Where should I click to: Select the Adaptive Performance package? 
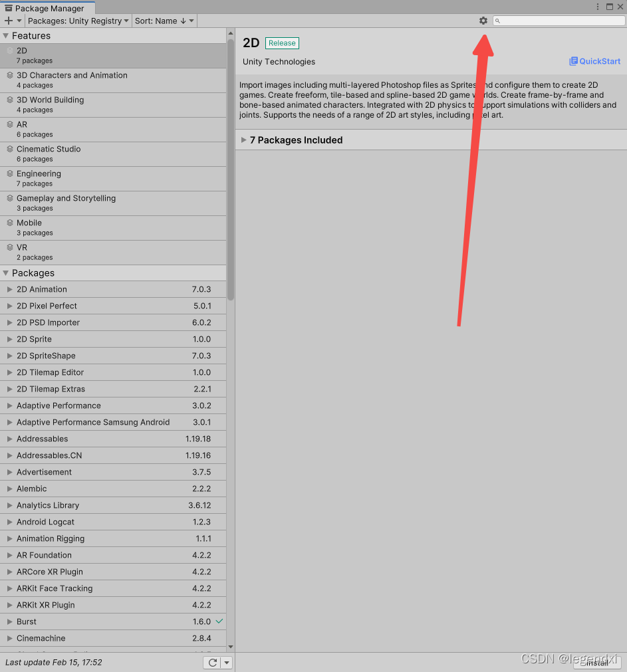pyautogui.click(x=113, y=405)
